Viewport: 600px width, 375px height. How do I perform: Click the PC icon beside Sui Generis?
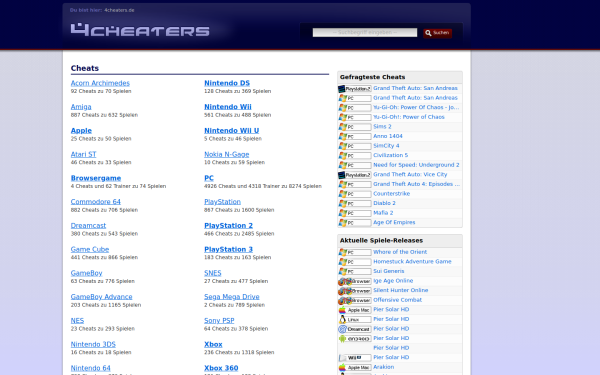355,272
